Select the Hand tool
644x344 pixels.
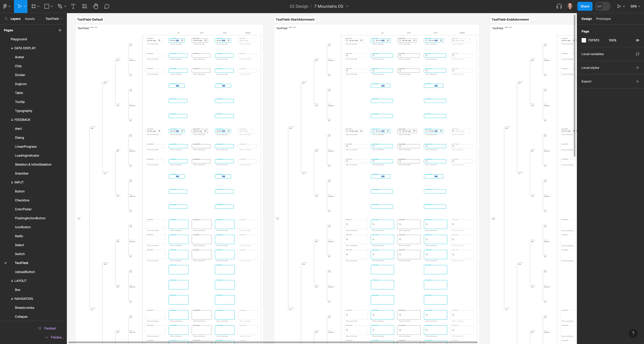coord(95,6)
